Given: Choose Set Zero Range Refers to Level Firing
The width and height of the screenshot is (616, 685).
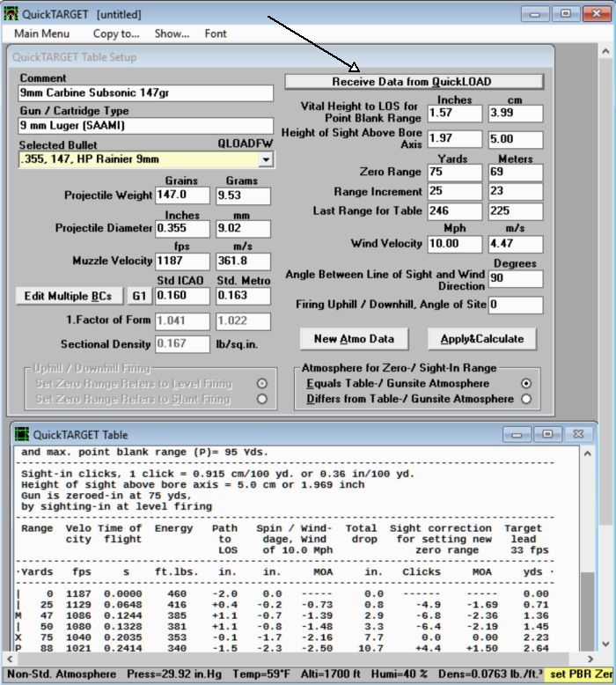Looking at the screenshot, I should point(261,384).
